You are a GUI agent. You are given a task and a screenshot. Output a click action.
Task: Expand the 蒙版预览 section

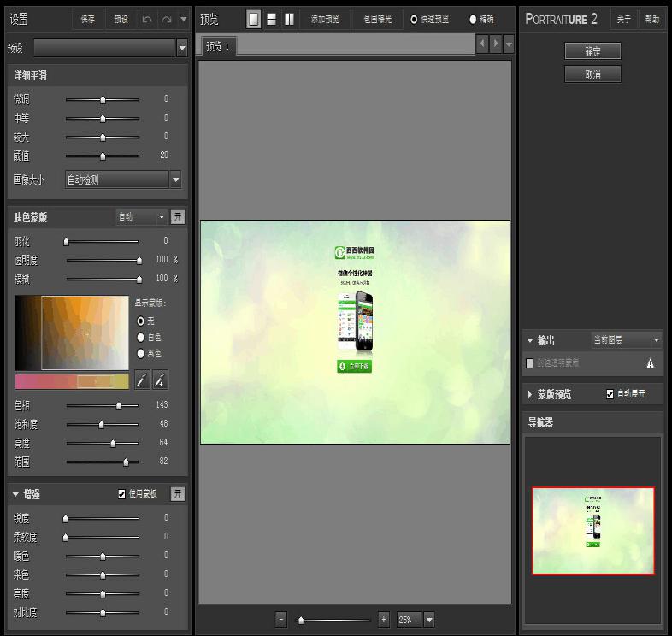[x=530, y=394]
